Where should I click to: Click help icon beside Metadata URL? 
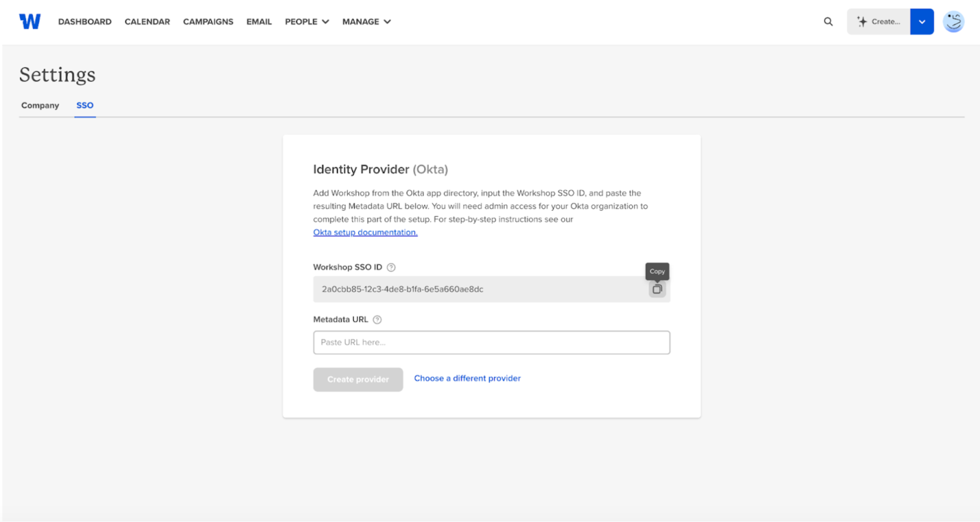tap(377, 319)
